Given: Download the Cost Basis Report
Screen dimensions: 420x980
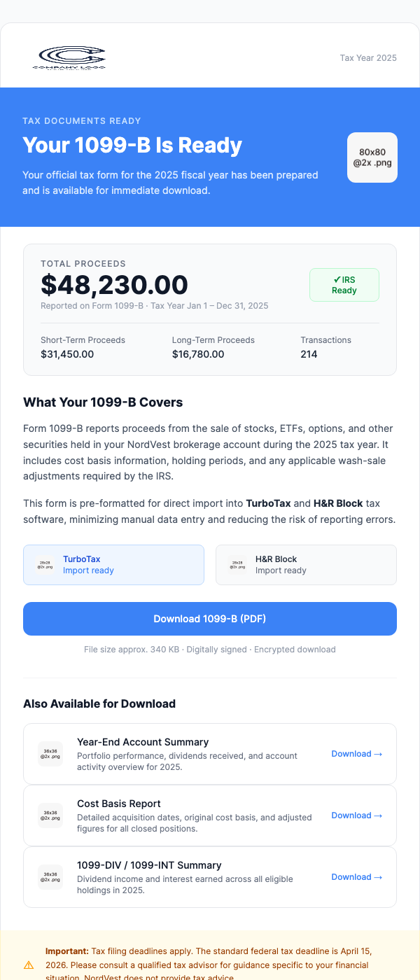Looking at the screenshot, I should (x=357, y=815).
